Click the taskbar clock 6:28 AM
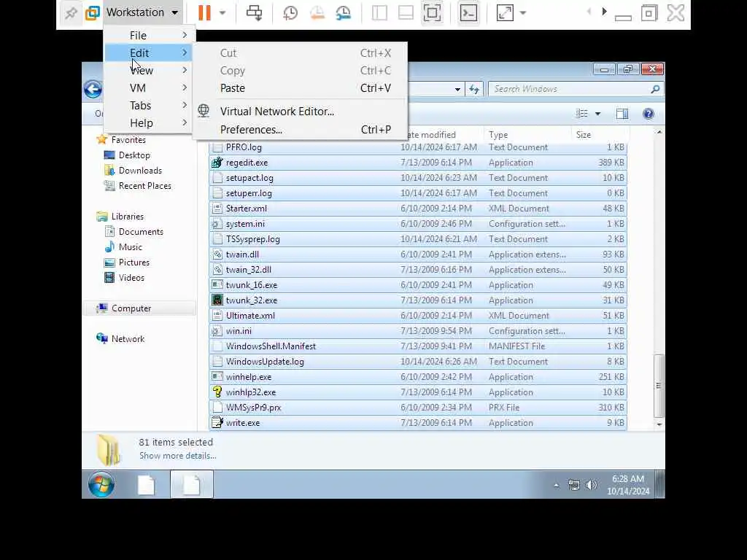Viewport: 747px width, 560px height. click(628, 485)
